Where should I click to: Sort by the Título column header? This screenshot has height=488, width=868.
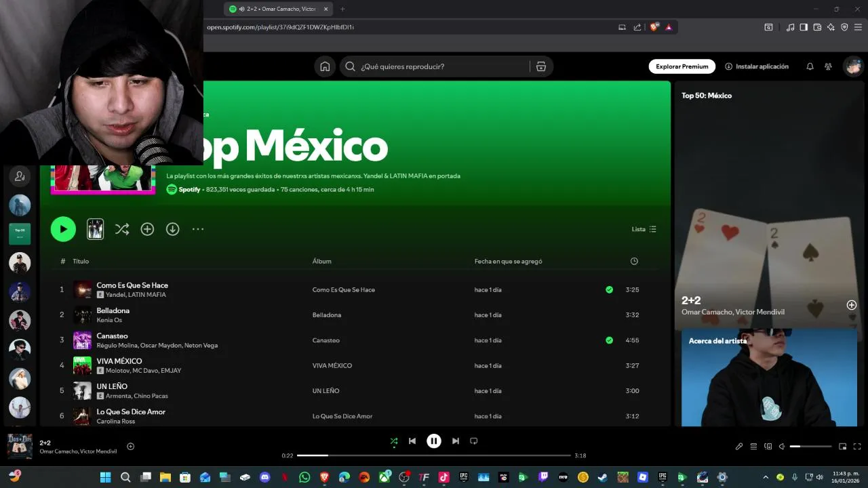[x=81, y=262]
